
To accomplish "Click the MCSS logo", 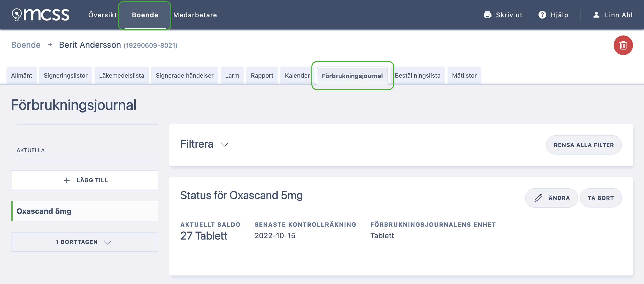I will 40,15.
